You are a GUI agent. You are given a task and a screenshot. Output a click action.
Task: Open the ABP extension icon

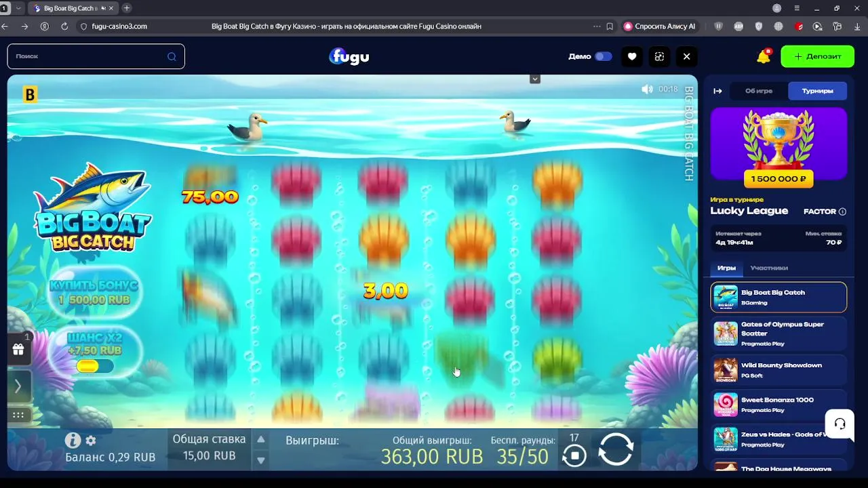click(x=738, y=26)
